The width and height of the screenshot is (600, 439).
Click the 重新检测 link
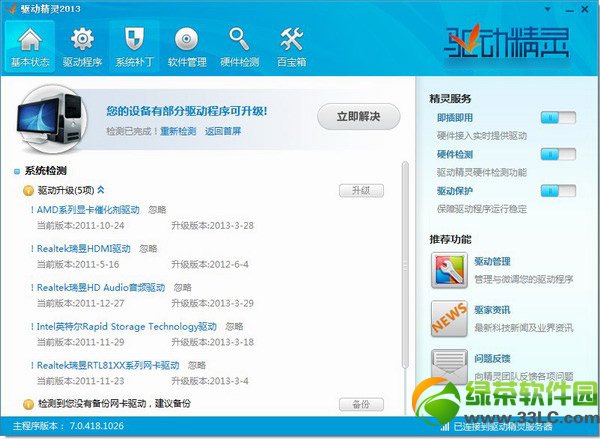(178, 131)
